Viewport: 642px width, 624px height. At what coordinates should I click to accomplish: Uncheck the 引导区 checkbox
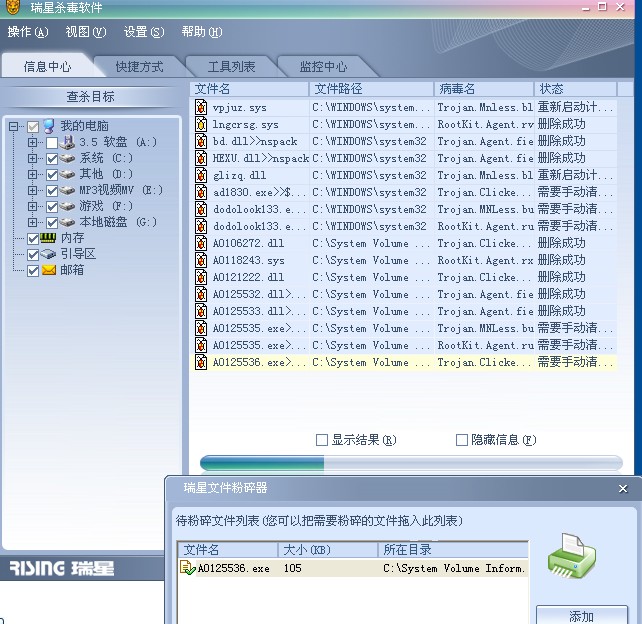tap(33, 255)
